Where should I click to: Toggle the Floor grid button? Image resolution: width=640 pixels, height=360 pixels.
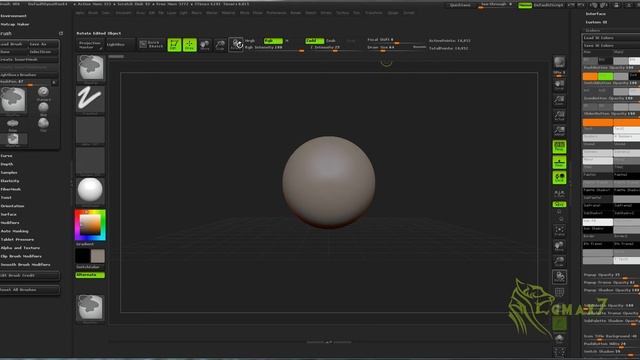click(560, 162)
